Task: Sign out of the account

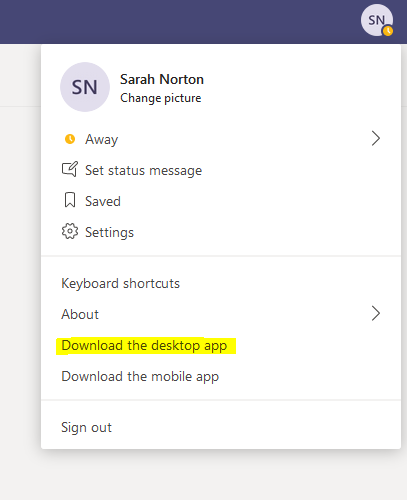Action: tap(86, 428)
